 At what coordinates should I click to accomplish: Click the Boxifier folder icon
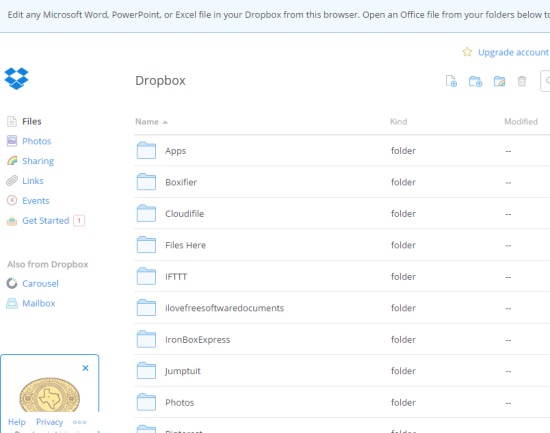tap(146, 182)
